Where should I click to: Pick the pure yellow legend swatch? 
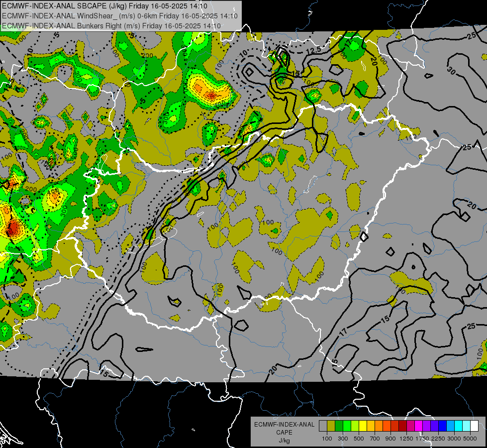click(x=363, y=426)
